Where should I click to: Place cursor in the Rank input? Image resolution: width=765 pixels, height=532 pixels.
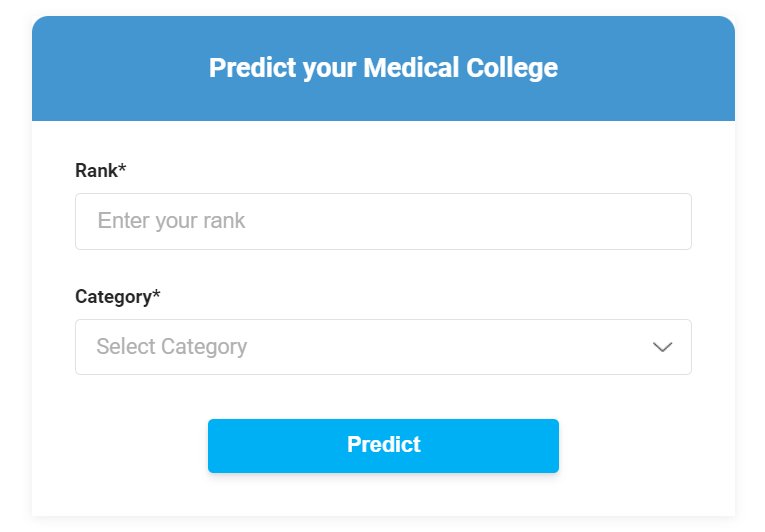coord(383,221)
